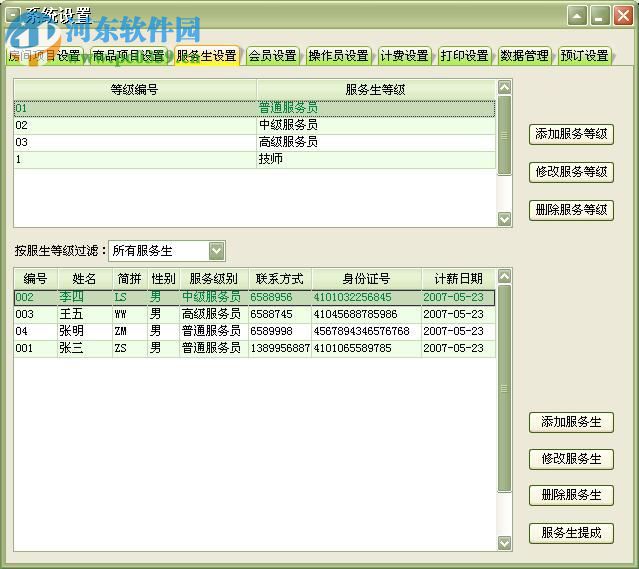Go to the 计费设置 tab
The image size is (639, 569).
point(404,56)
